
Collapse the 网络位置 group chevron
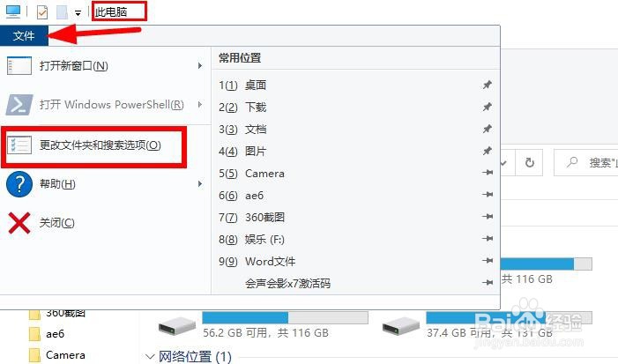pos(150,357)
